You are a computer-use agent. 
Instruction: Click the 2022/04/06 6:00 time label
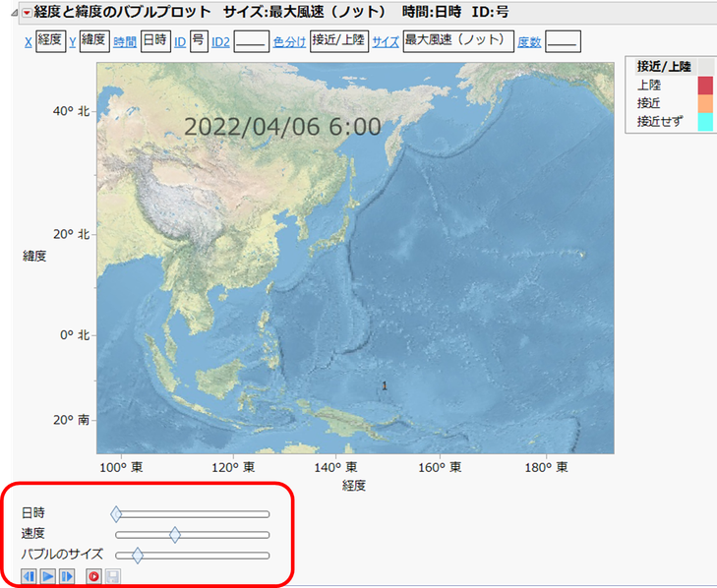tap(282, 127)
